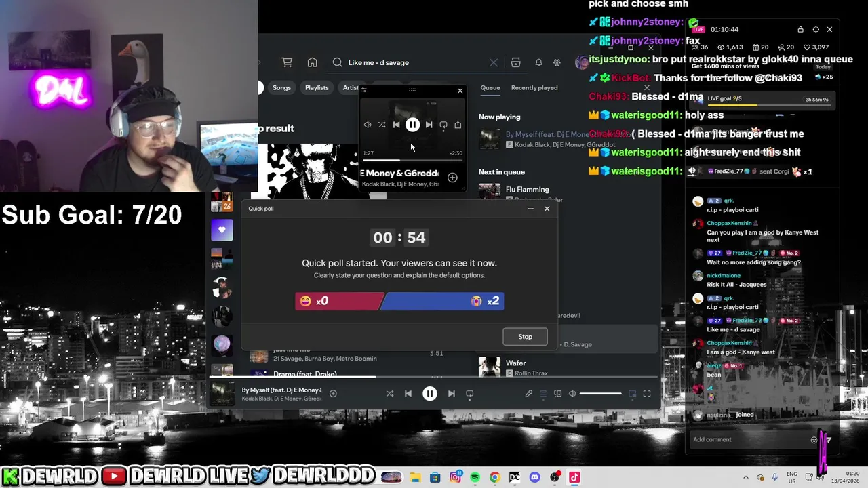Pause playback in the mini player popup
Image resolution: width=868 pixels, height=488 pixels.
click(412, 125)
